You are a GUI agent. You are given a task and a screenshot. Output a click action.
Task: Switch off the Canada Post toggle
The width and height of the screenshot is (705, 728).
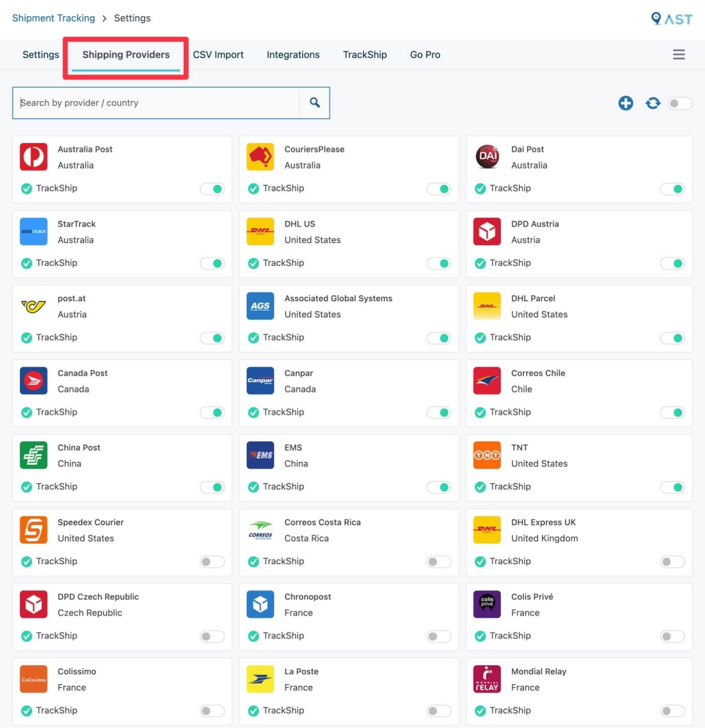point(212,413)
